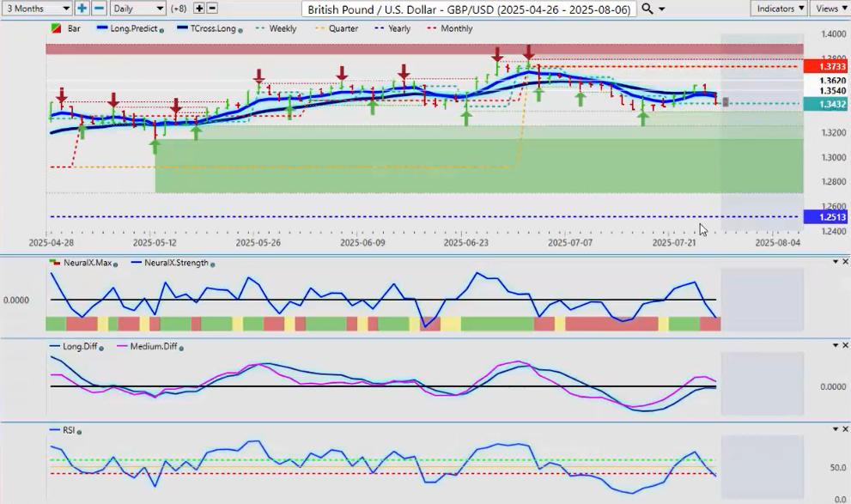851x504 pixels.
Task: Expand the arrow next to search icon
Action: pos(662,9)
